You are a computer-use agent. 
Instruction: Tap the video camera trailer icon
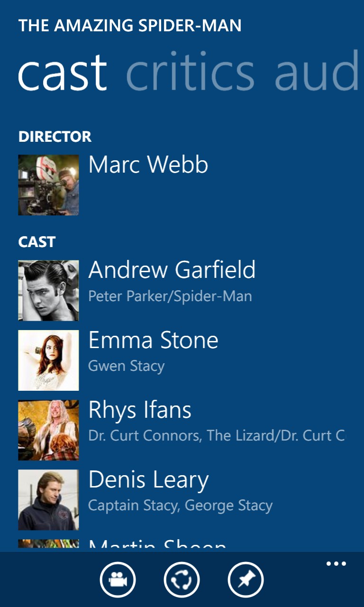click(x=118, y=579)
